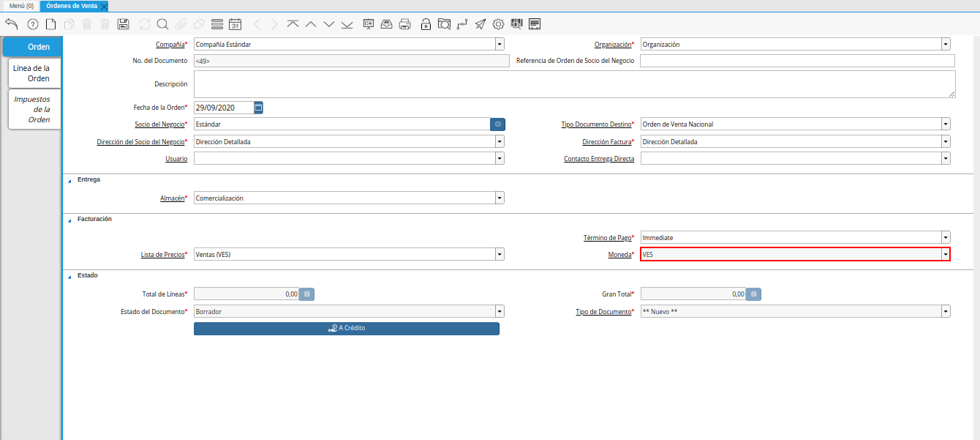
Task: Click the padlock icon in toolbar
Action: 426,24
